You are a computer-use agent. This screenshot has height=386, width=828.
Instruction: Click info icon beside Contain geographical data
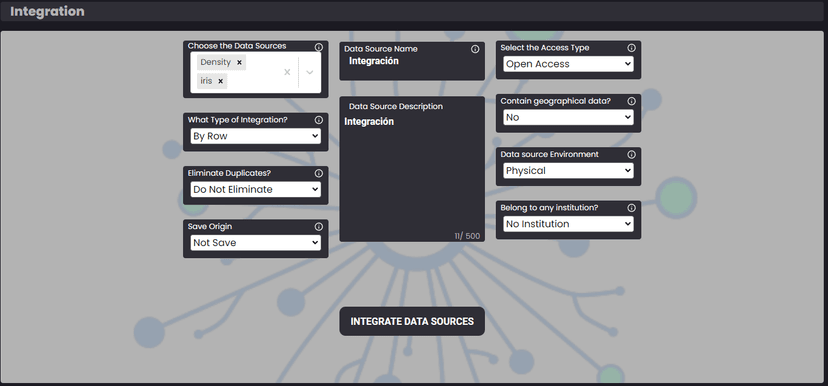pos(631,101)
